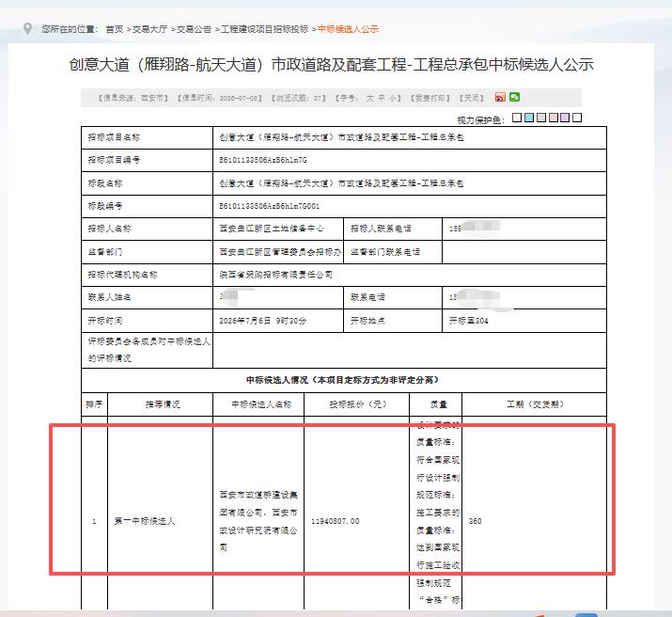
Task: Click the WeChat share icon
Action: point(514,97)
